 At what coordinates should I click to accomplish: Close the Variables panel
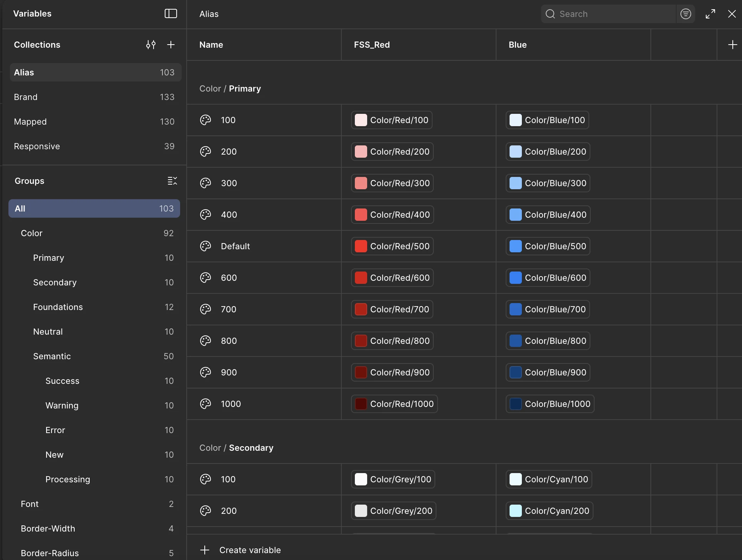(732, 14)
